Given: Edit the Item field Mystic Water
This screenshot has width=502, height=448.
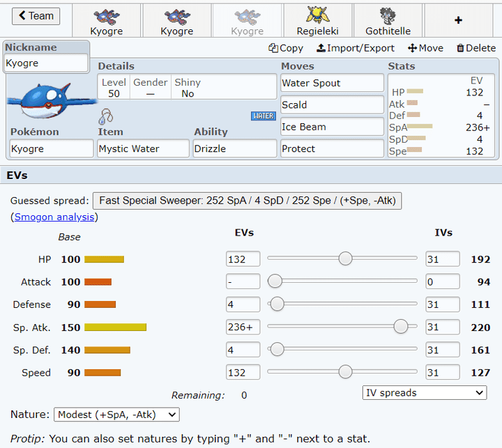Looking at the screenshot, I should tap(143, 148).
